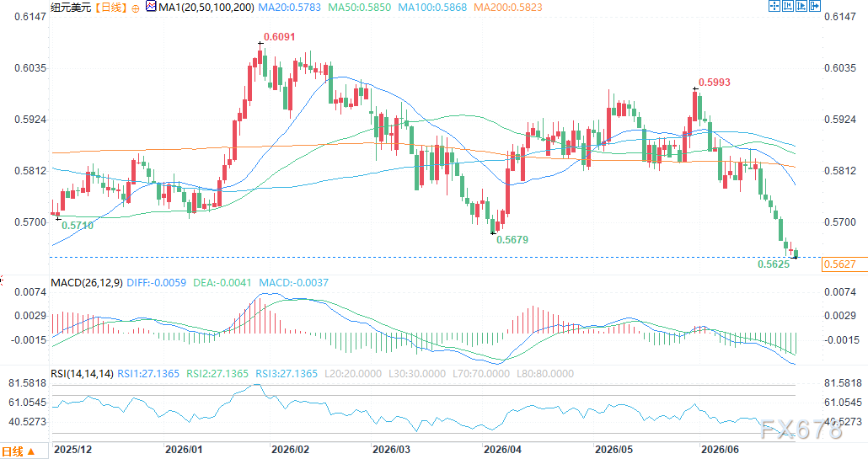Click the MA1(20,50,100,200) indicator label
Viewport: 868px width, 459px height.
pyautogui.click(x=206, y=8)
